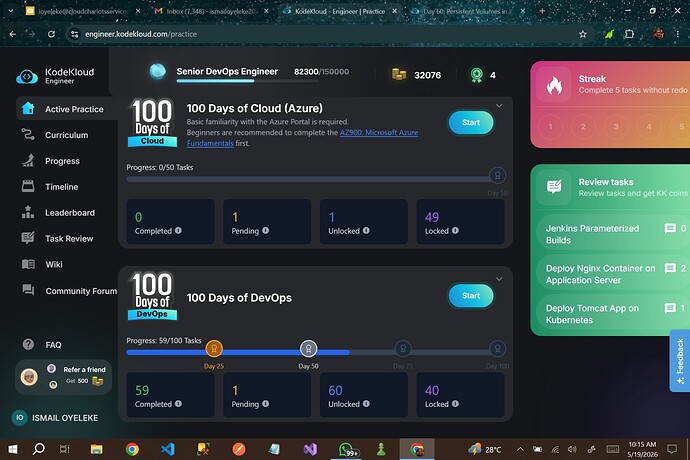Click the green badge ribbon icon

coord(477,75)
